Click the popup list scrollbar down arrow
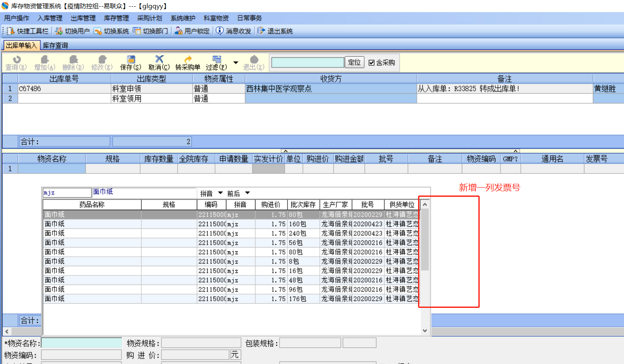 (x=425, y=331)
